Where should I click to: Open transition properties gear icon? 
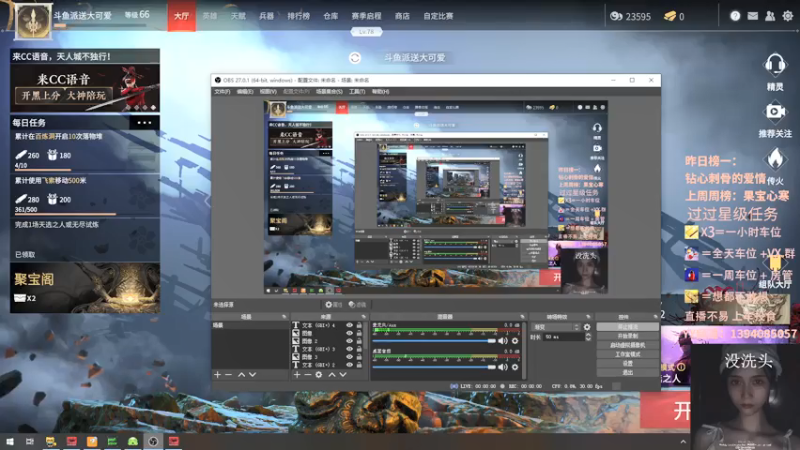click(587, 327)
